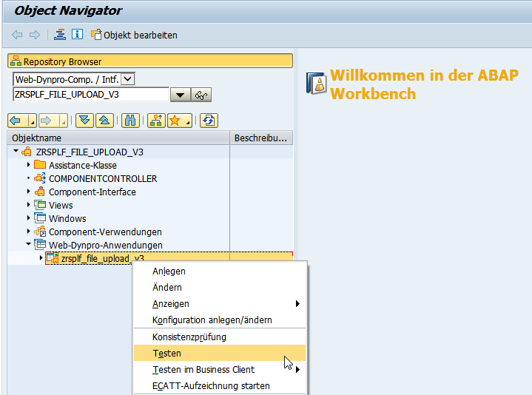This screenshot has width=532, height=395.
Task: Click the Assistance-Klasse folder icon
Action: [40, 165]
